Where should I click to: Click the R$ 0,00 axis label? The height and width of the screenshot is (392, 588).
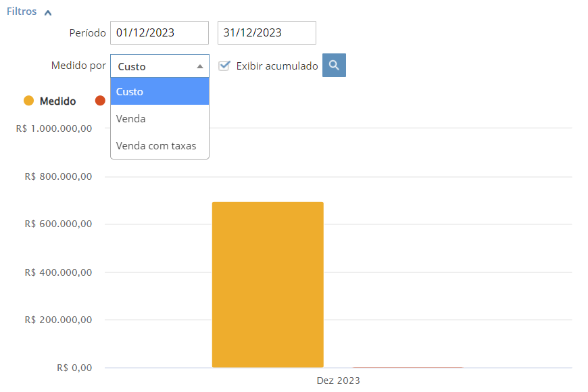point(74,368)
